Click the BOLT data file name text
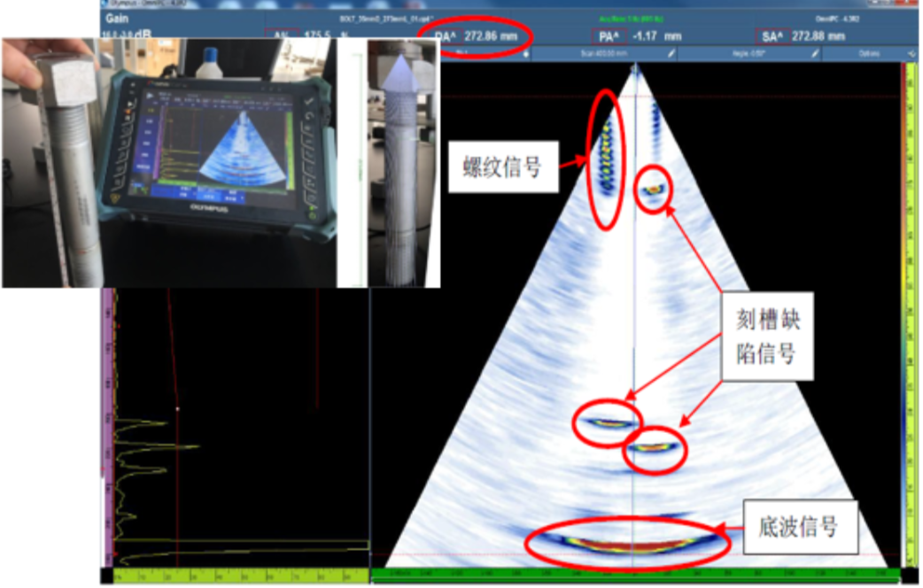Screen dimensions: 923x588 point(387,19)
